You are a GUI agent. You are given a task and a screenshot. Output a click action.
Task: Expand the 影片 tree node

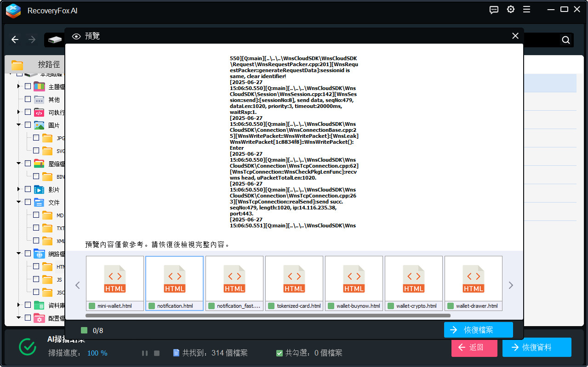tap(19, 189)
